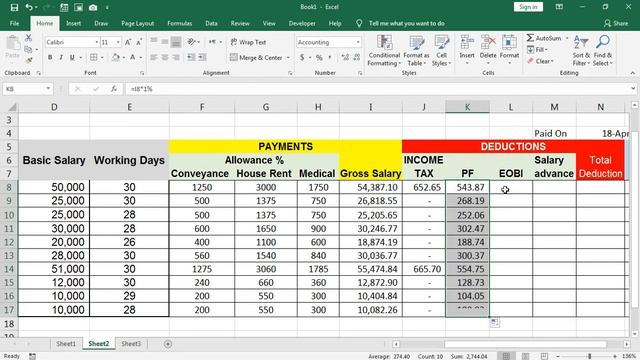Viewport: 640px width, 360px height.
Task: Apply Font Color A
Action: [133, 57]
